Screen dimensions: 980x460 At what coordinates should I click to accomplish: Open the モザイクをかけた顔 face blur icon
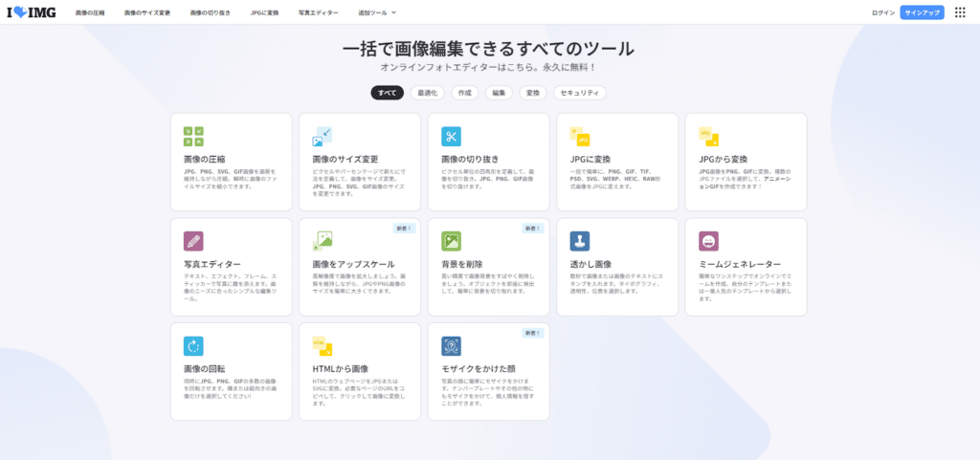tap(451, 345)
